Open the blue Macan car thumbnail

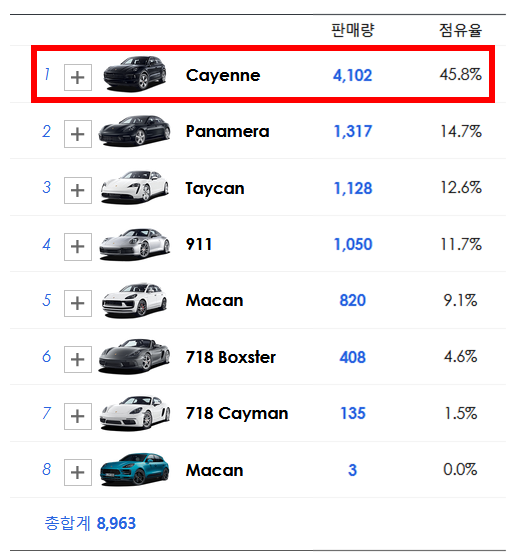(134, 469)
